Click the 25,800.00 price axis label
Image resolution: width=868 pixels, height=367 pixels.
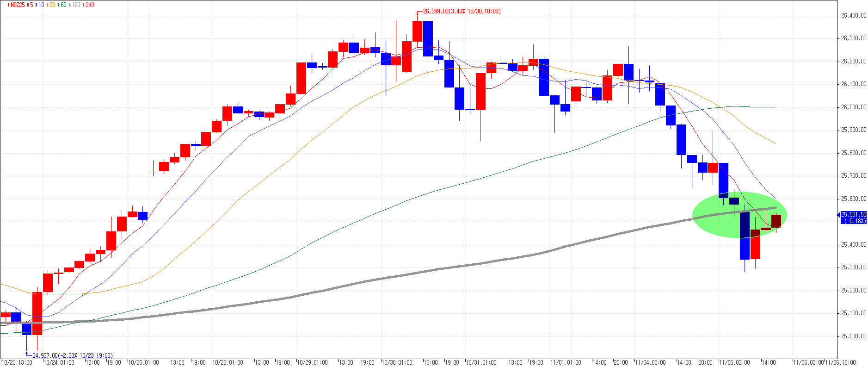[854, 153]
